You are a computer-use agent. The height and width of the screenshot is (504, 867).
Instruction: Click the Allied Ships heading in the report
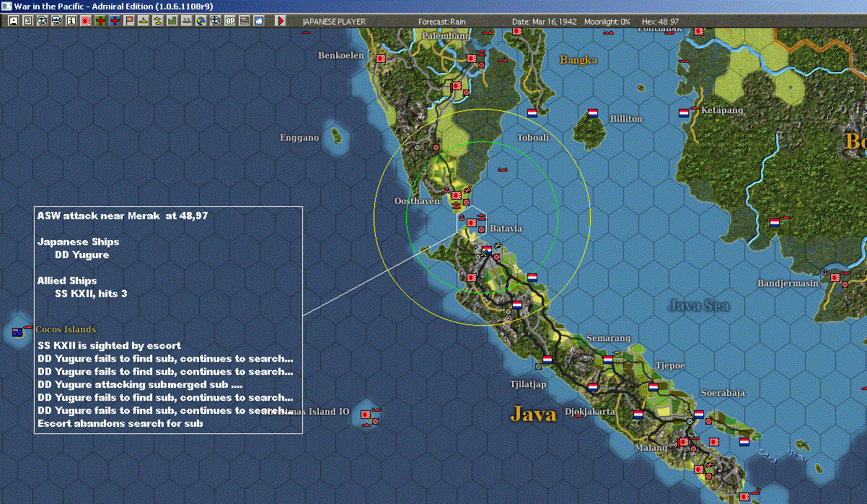click(67, 280)
